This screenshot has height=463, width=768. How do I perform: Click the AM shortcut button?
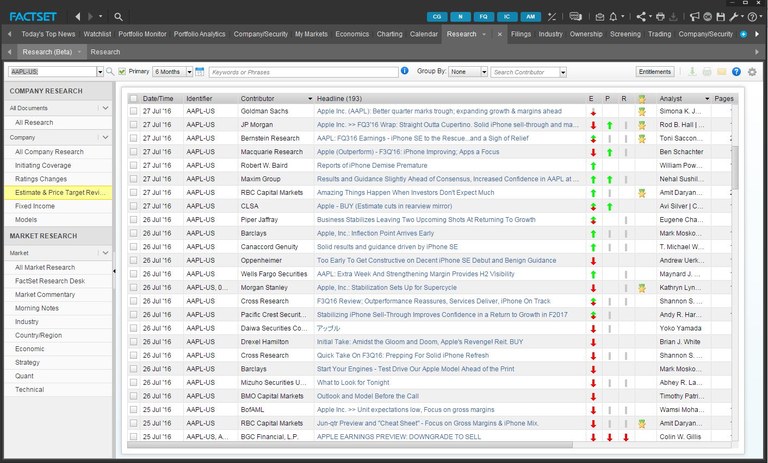click(530, 17)
